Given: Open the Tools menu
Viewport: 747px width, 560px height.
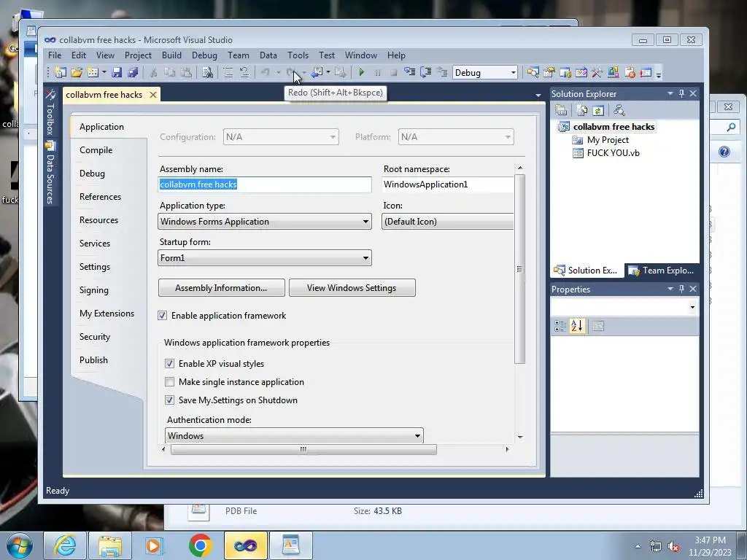Looking at the screenshot, I should click(298, 55).
